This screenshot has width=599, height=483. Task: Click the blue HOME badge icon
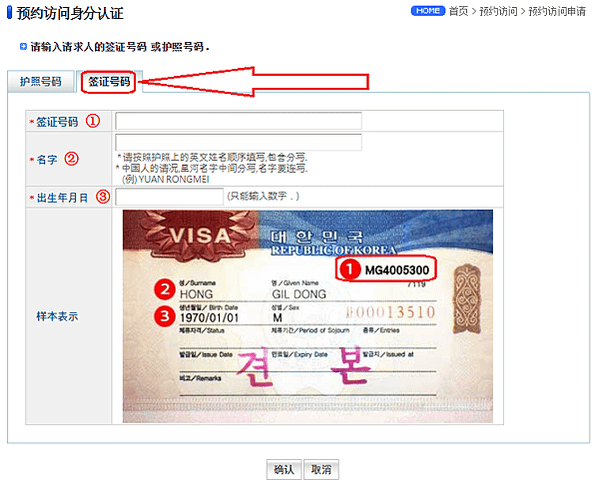coord(427,11)
